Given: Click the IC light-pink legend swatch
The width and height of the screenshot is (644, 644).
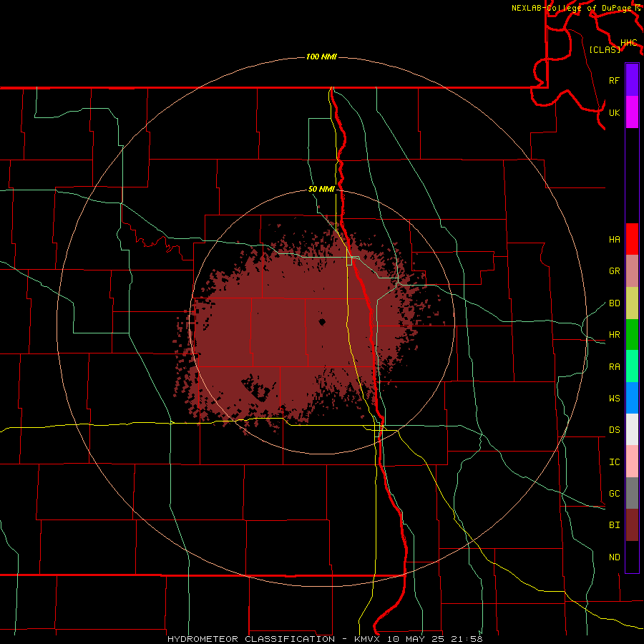Looking at the screenshot, I should [632, 462].
